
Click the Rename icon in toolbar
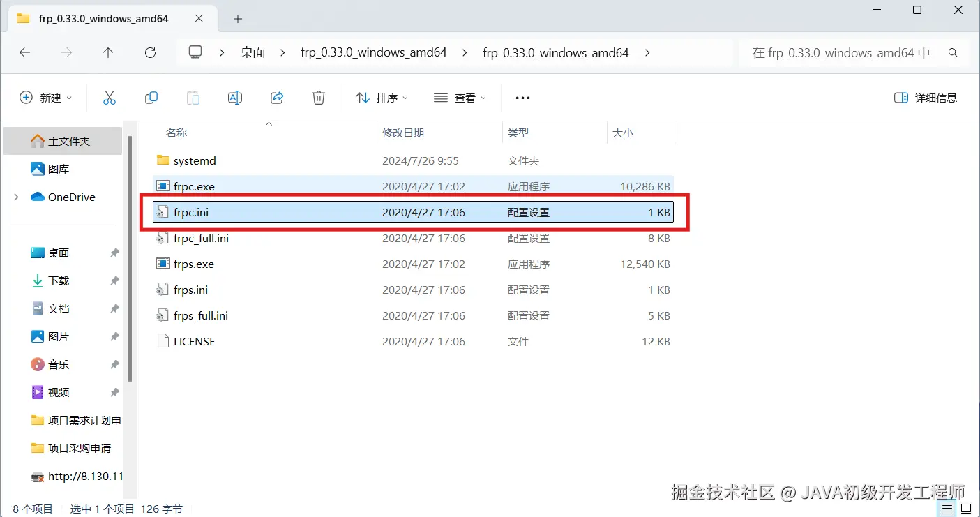click(x=235, y=98)
